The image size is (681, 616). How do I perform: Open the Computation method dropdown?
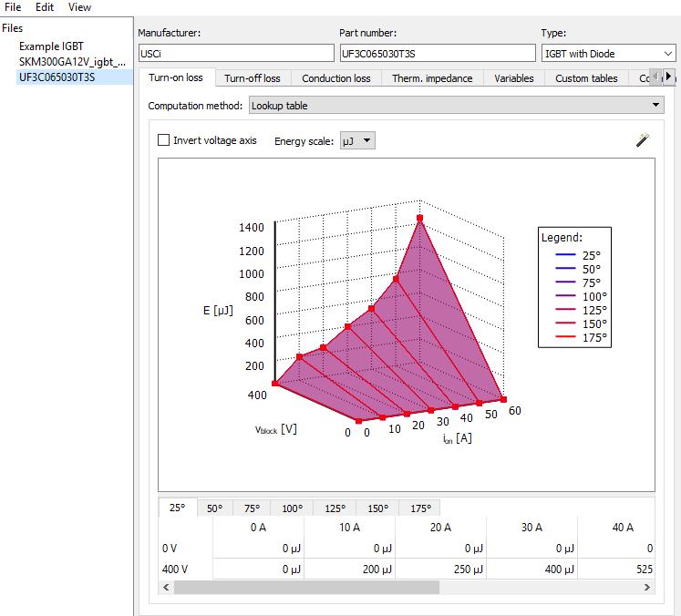[456, 105]
